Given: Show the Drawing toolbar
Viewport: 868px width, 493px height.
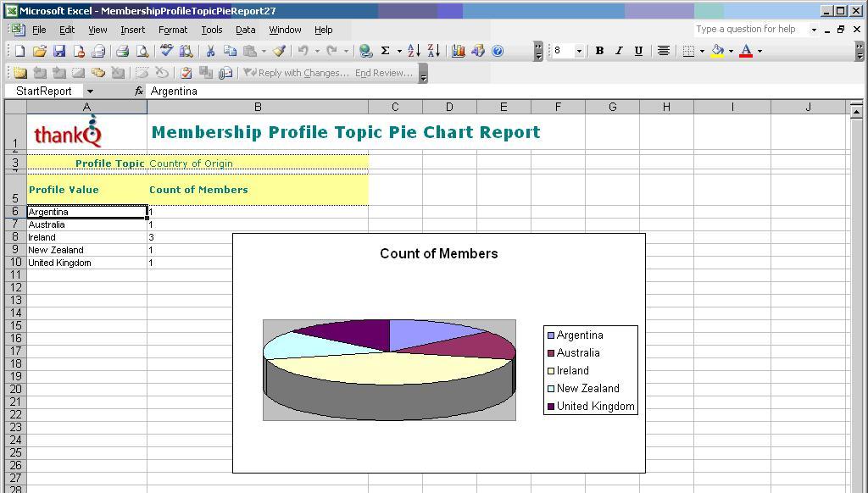Looking at the screenshot, I should coord(478,51).
